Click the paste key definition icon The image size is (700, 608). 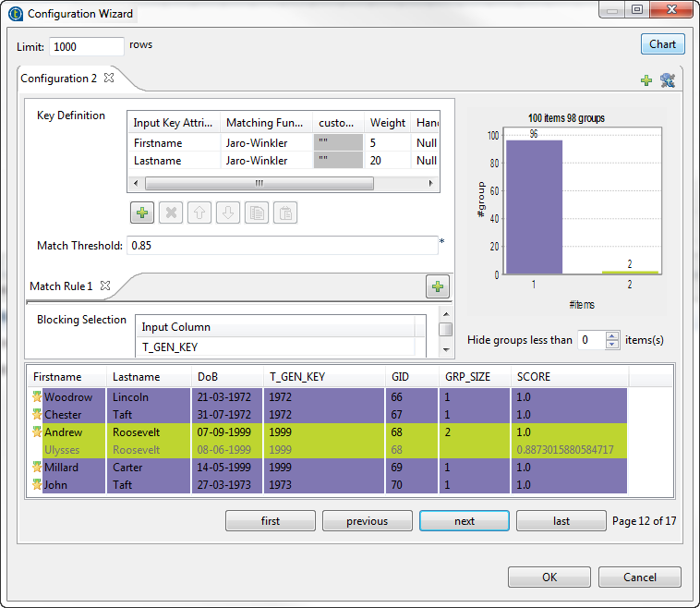[x=286, y=213]
